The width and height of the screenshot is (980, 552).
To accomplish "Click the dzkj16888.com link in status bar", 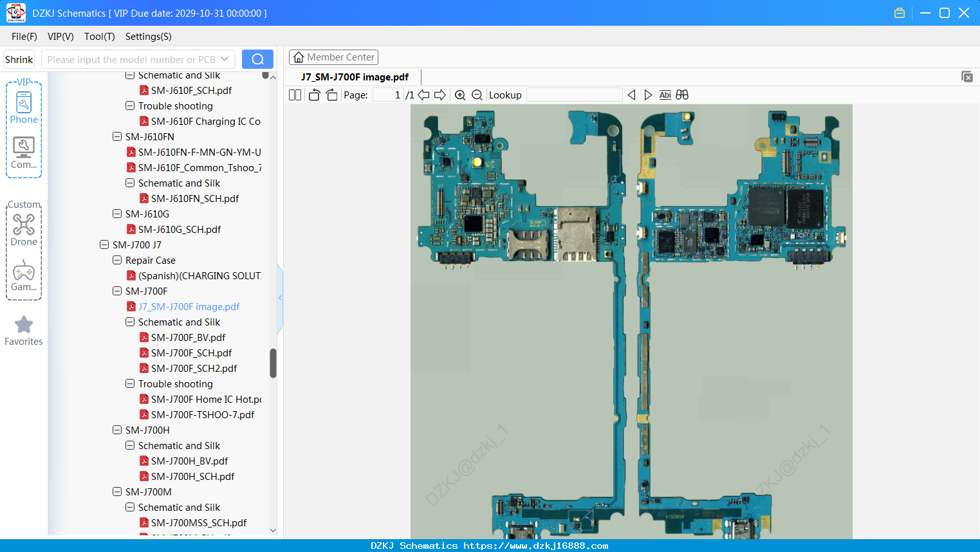I will (536, 546).
